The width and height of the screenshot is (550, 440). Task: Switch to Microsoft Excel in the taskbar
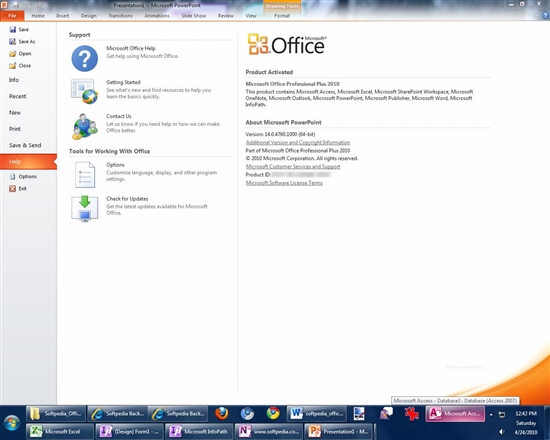coord(60,431)
